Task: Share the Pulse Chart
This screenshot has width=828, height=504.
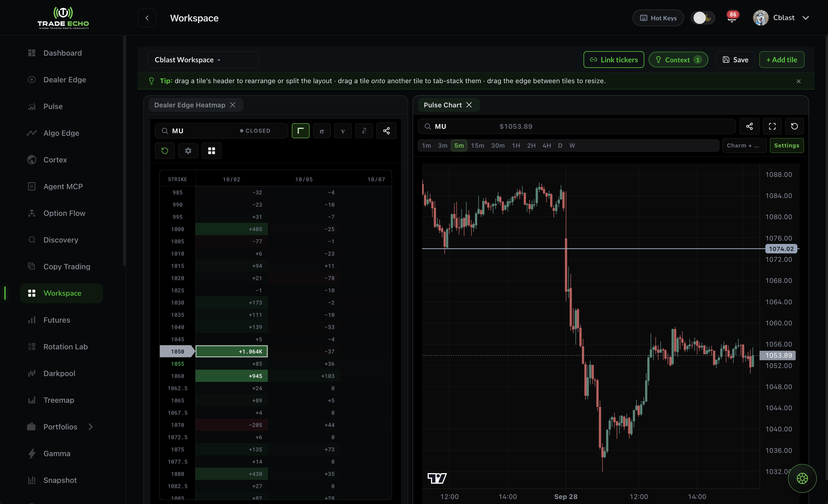Action: [749, 126]
